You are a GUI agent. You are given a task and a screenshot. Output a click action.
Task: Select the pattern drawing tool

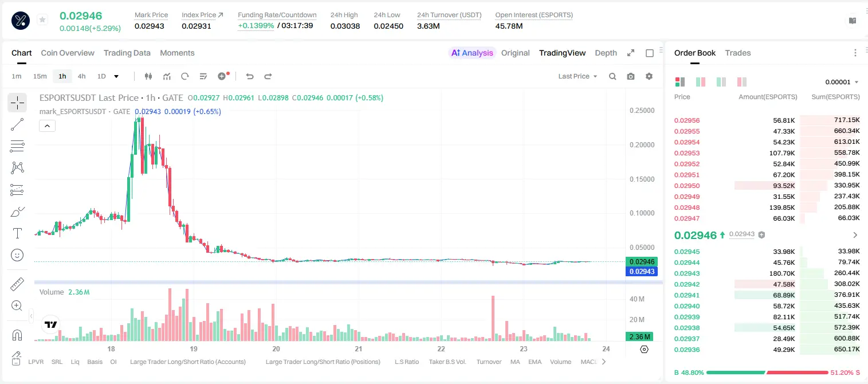point(17,168)
